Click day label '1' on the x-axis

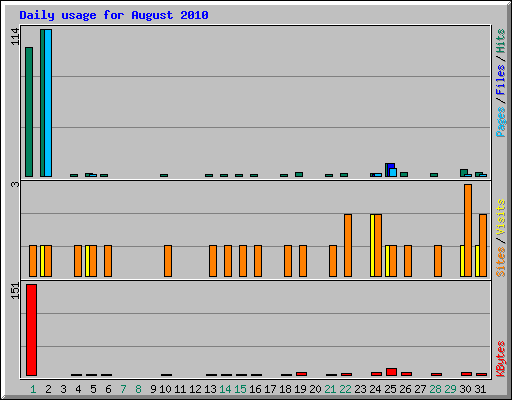click(33, 389)
